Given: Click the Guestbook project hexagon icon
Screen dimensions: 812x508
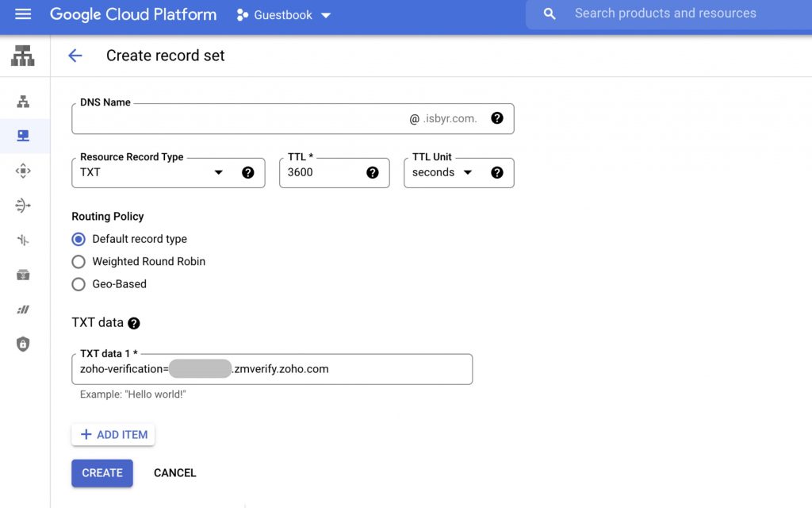Looking at the screenshot, I should [242, 15].
